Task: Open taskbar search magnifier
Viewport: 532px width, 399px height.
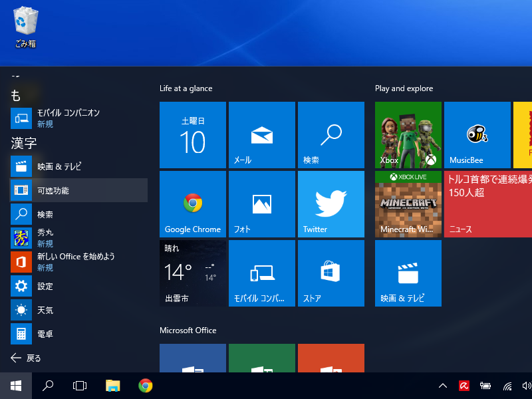Action: point(47,386)
